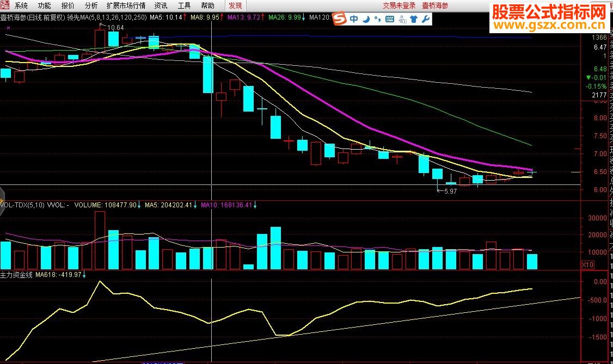
Task: Open the wrench settings icon
Action: (x=426, y=18)
